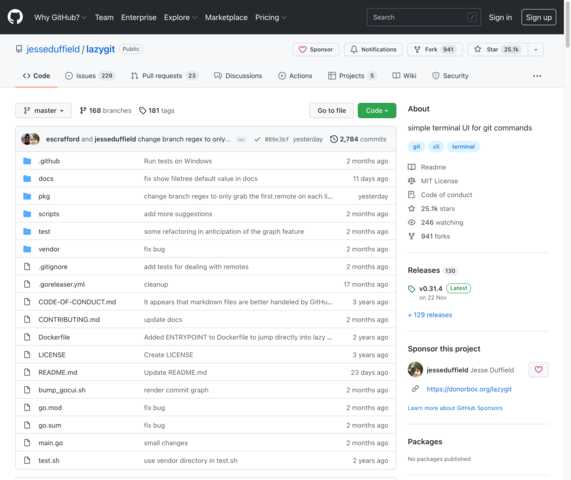Switch to the Security tab
The height and width of the screenshot is (480, 571).
450,76
